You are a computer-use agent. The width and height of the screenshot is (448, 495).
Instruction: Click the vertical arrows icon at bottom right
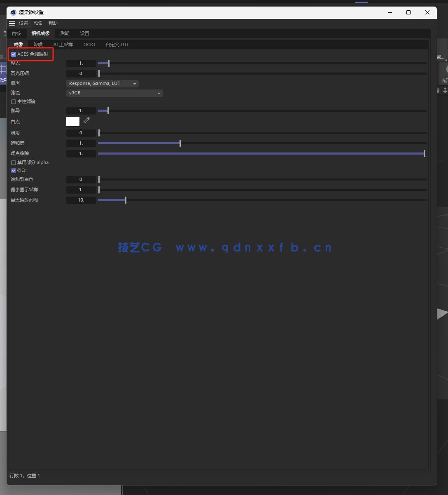445,90
